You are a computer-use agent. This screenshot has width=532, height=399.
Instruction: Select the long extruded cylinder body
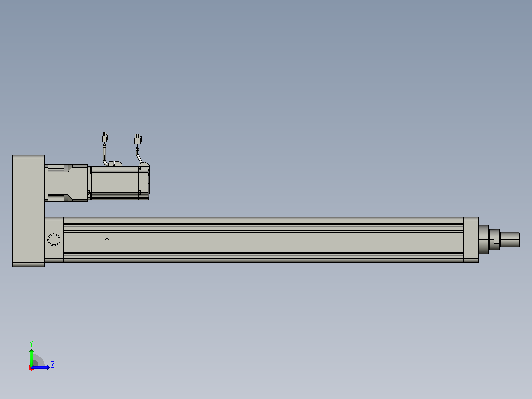[x=264, y=239]
